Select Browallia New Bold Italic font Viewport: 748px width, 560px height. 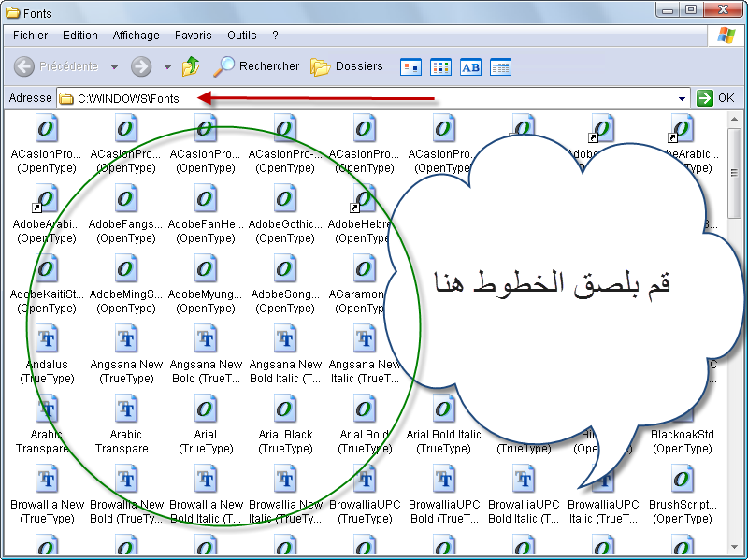[x=206, y=494]
